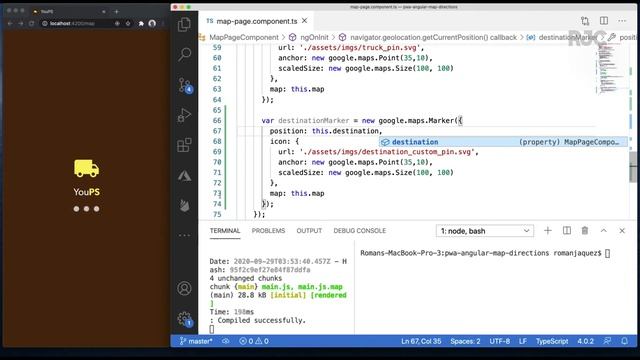Close the map-page.component.ts tab
This screenshot has width=640, height=360.
tap(304, 21)
